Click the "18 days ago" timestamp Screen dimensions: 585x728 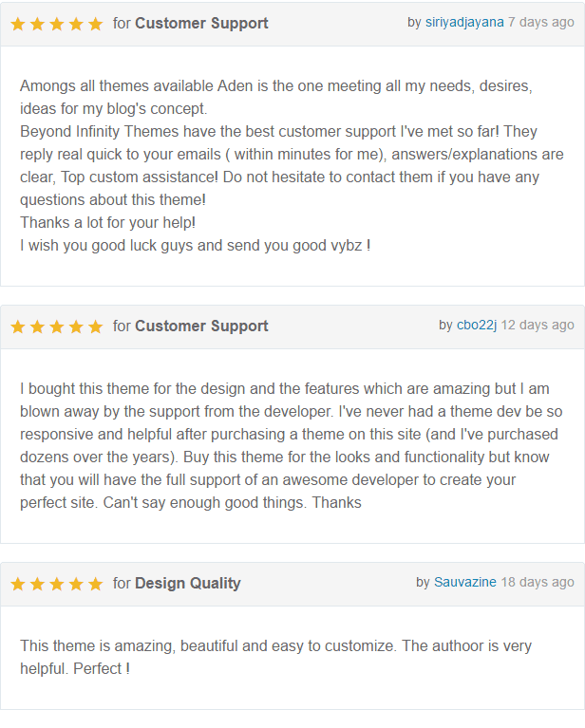pyautogui.click(x=538, y=582)
